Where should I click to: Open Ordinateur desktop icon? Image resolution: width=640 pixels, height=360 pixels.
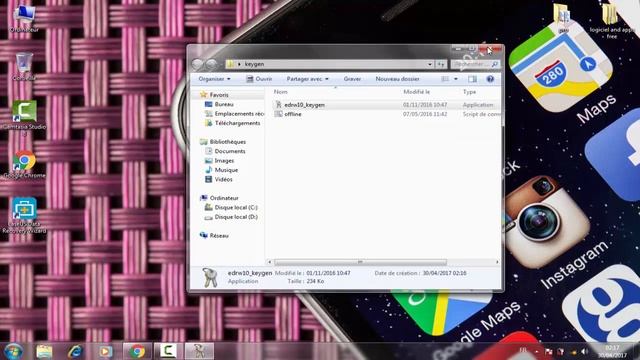tap(24, 18)
